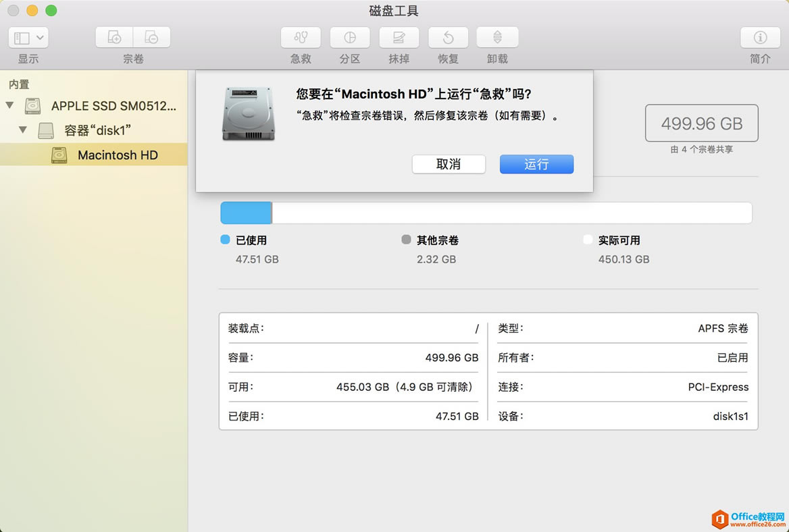Click the Unmount (卸载) toolbar icon

pyautogui.click(x=497, y=37)
